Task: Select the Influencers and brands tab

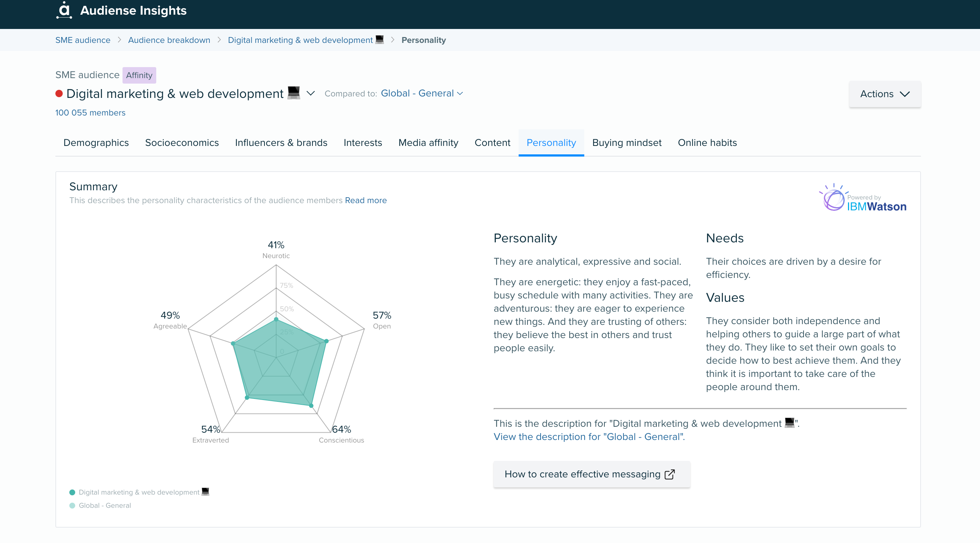Action: (281, 142)
